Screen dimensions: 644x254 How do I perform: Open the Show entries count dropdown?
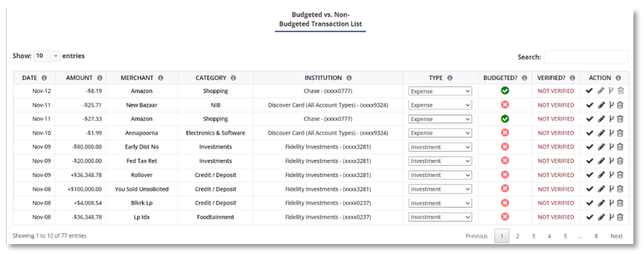click(47, 56)
